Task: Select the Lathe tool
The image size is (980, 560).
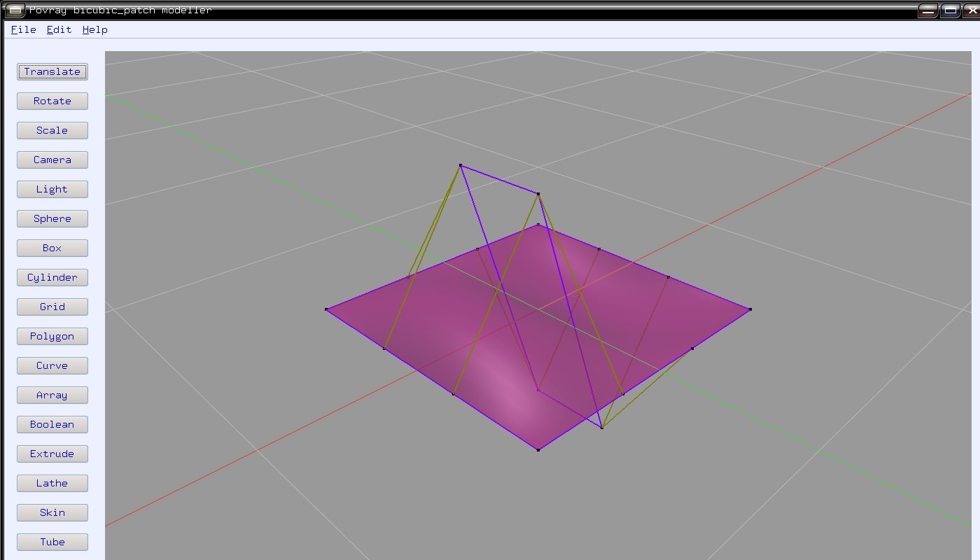Action: [52, 483]
